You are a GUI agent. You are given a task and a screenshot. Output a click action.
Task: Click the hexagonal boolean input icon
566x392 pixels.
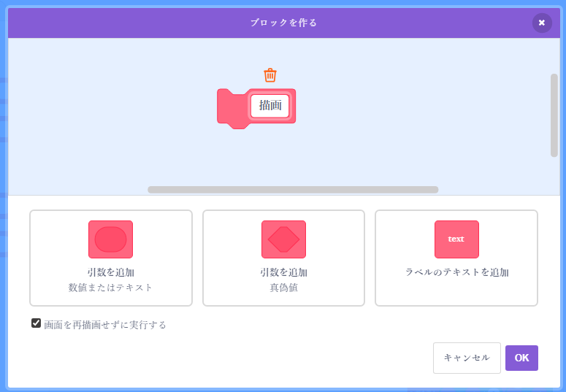pos(283,239)
